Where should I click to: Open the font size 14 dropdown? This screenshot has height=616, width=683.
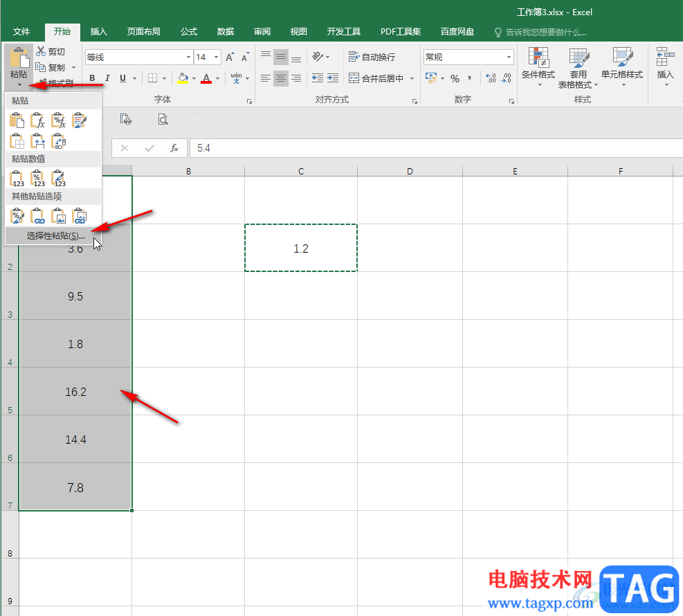[x=216, y=57]
